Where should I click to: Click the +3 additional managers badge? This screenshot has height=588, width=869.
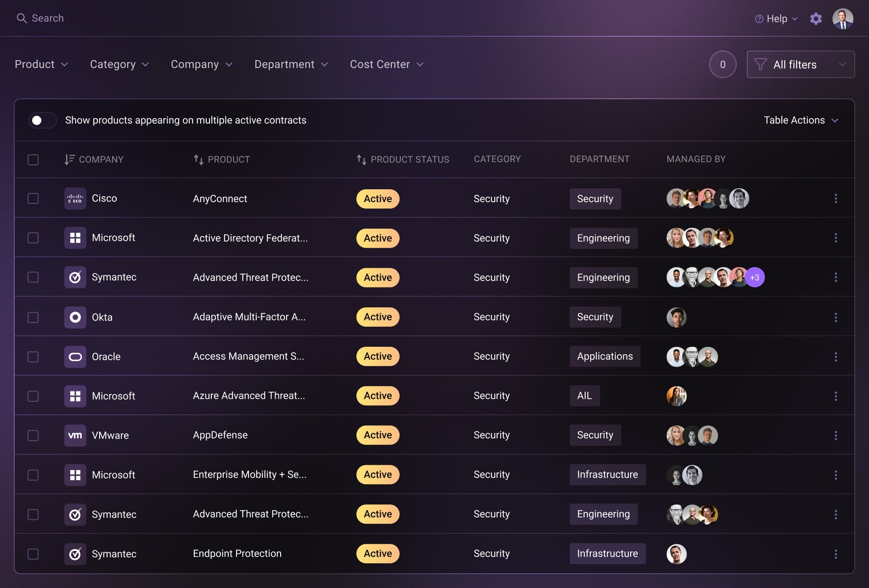(755, 277)
